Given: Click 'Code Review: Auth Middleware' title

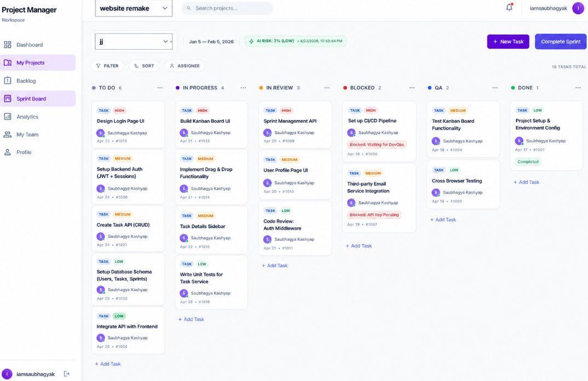Looking at the screenshot, I should click(x=282, y=225).
